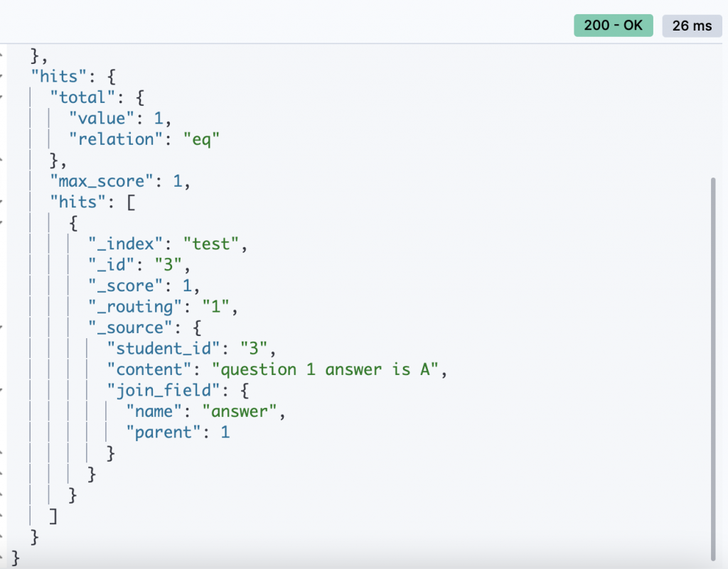Click the 26 ms response time badge
Viewport: 728px width, 569px height.
[x=692, y=26]
